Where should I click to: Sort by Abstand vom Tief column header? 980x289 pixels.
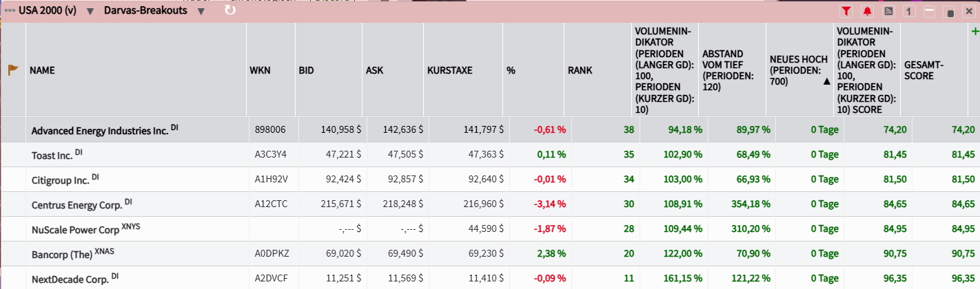click(x=722, y=70)
